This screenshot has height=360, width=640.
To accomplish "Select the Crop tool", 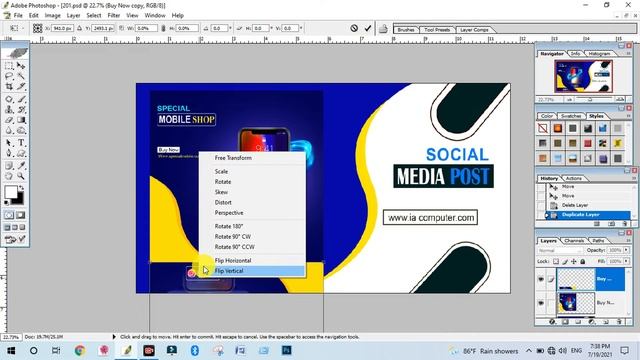I will tap(9, 87).
